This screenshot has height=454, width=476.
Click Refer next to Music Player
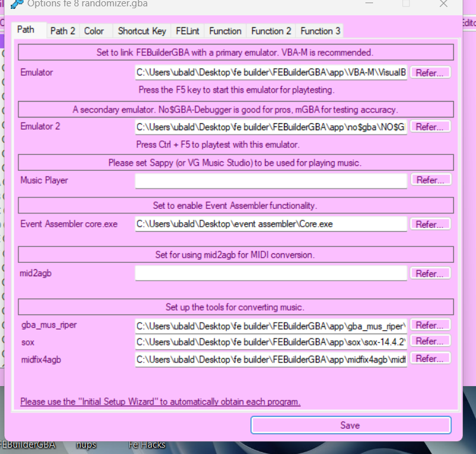(430, 180)
